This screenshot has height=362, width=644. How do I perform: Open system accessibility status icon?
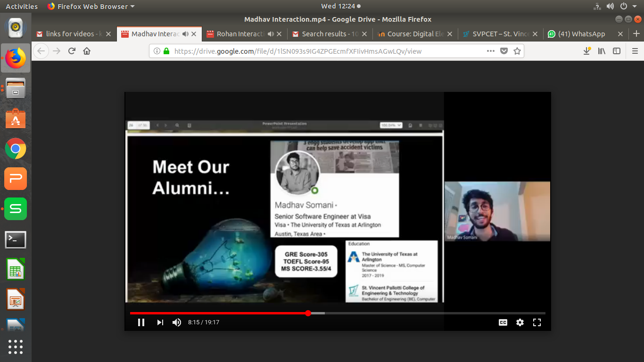(597, 6)
